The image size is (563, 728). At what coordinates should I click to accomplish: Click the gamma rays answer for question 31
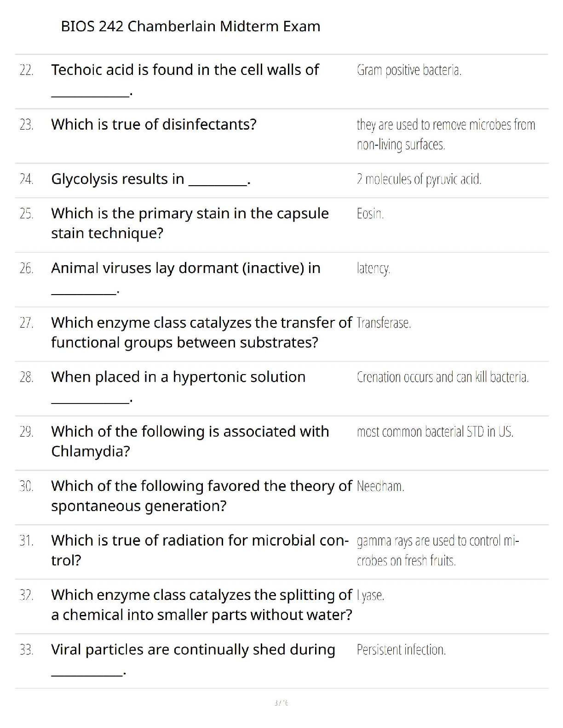point(437,550)
